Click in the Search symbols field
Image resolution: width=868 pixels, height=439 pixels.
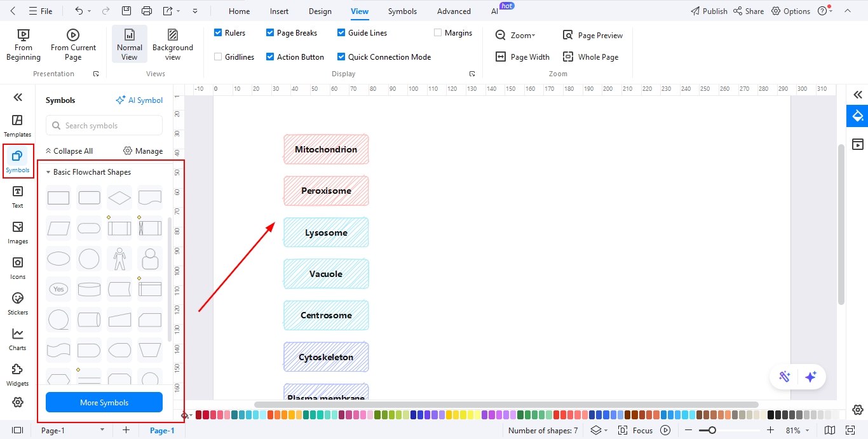coord(108,125)
